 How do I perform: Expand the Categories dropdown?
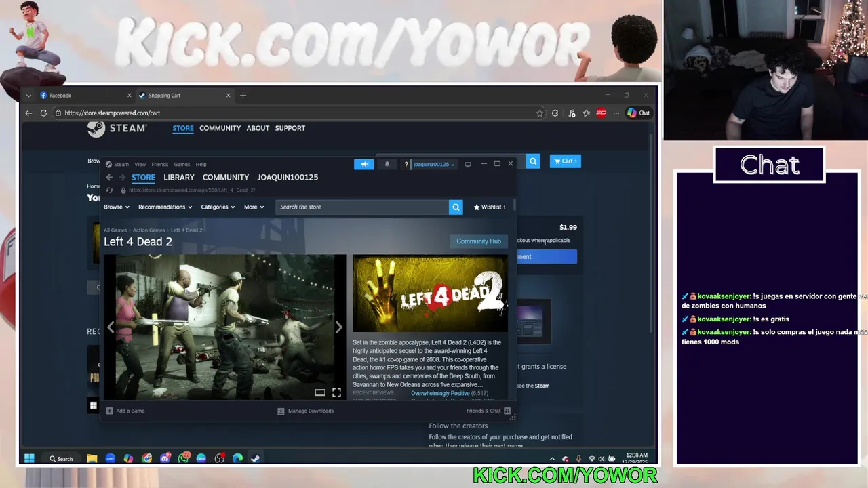pos(218,207)
